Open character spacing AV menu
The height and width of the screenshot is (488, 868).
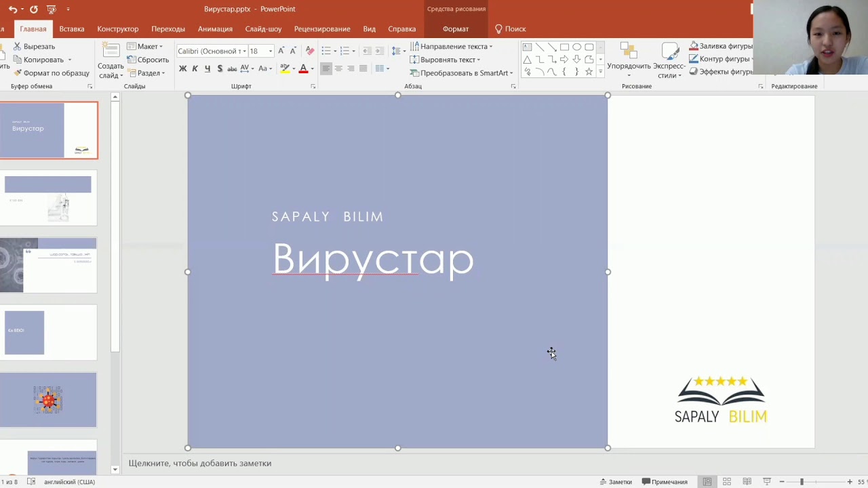tap(247, 68)
